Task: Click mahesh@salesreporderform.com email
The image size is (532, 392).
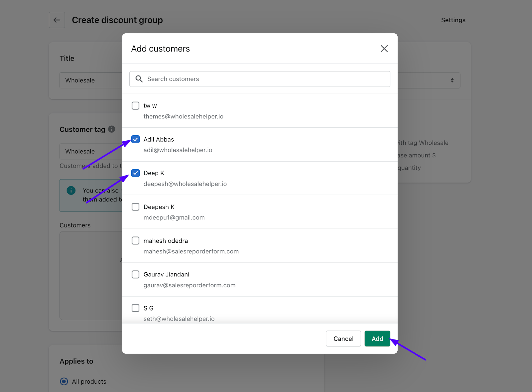Action: click(x=191, y=251)
